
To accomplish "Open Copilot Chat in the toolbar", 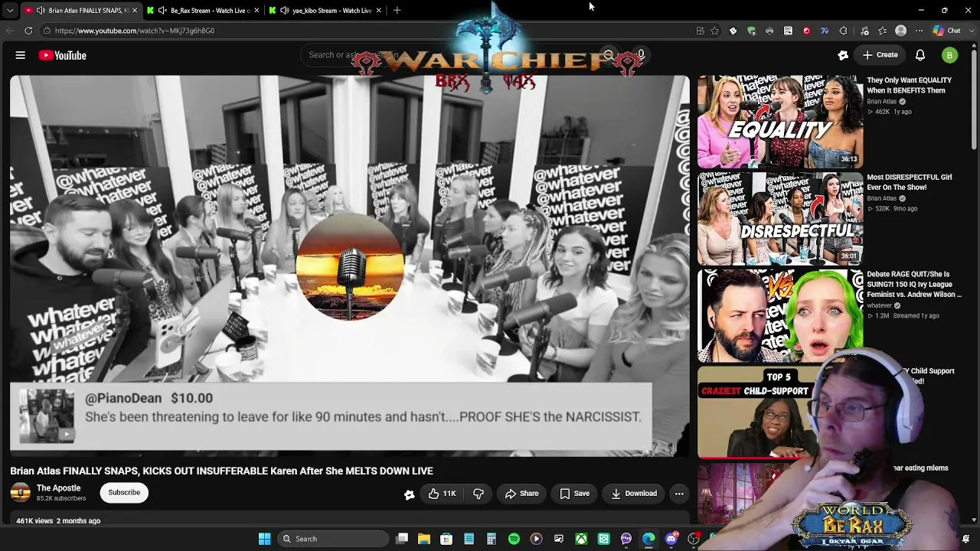I will pos(947,31).
